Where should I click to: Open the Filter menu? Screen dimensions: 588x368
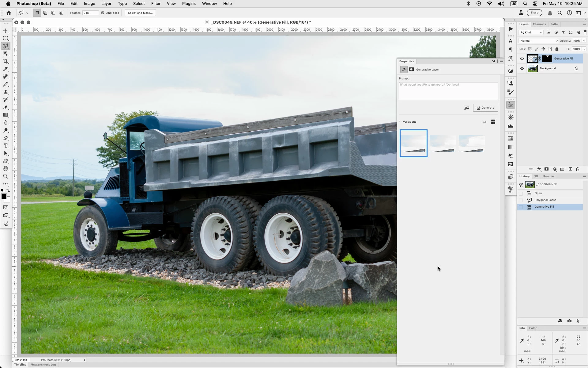click(x=156, y=4)
